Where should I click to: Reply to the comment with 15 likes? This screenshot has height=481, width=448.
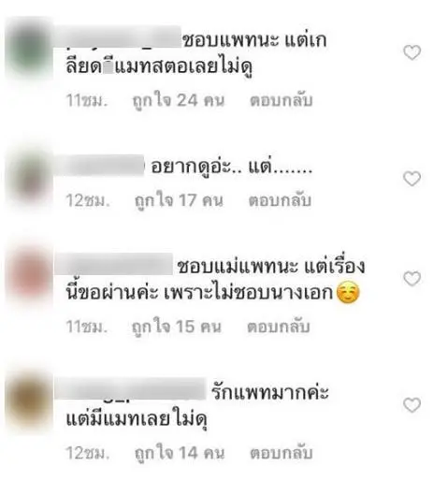coord(278,327)
